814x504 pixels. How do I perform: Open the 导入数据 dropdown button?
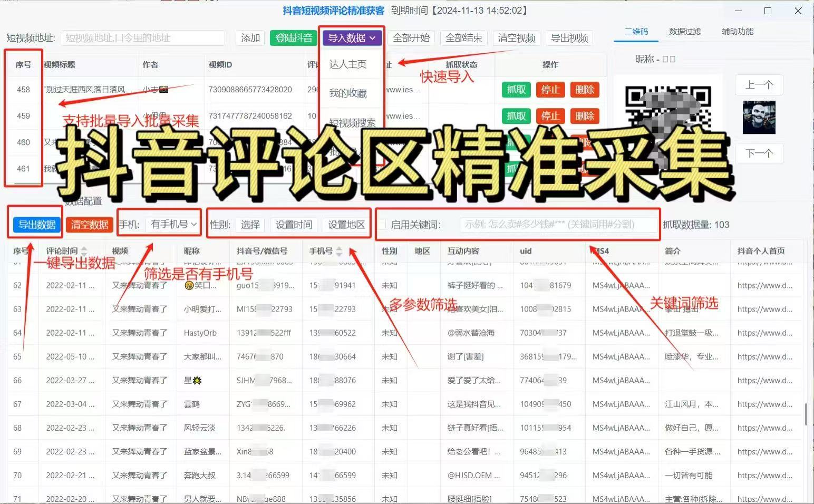coord(352,38)
